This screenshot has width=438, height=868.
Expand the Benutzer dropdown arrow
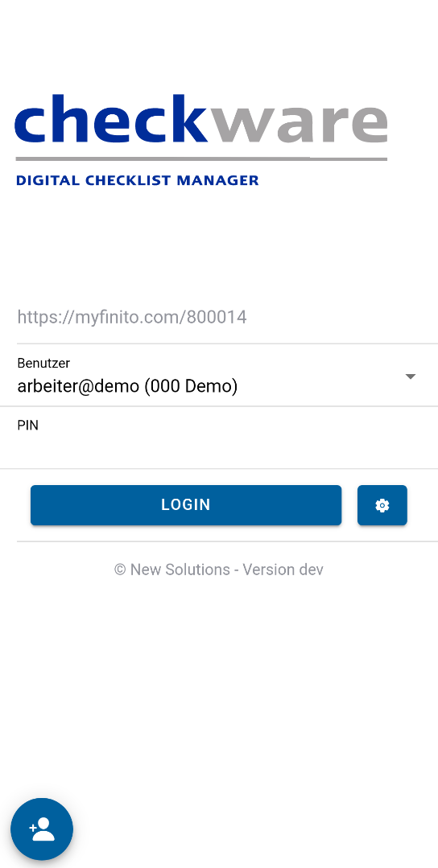(x=411, y=376)
